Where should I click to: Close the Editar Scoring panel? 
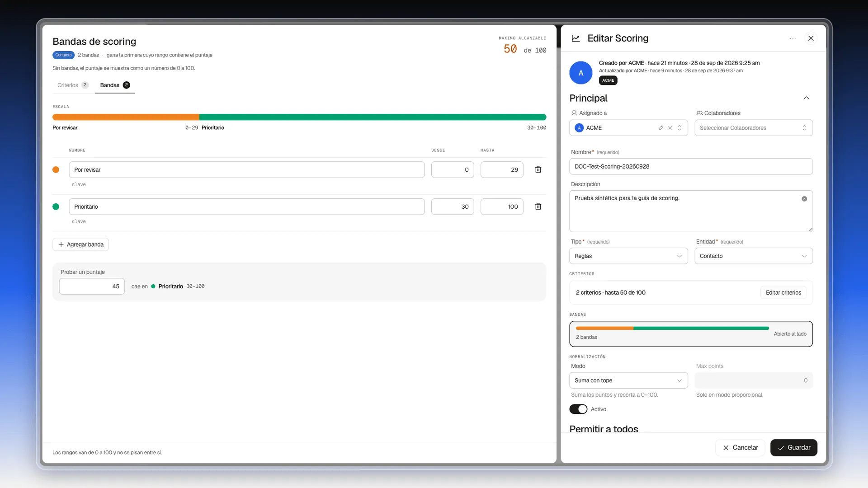click(811, 38)
